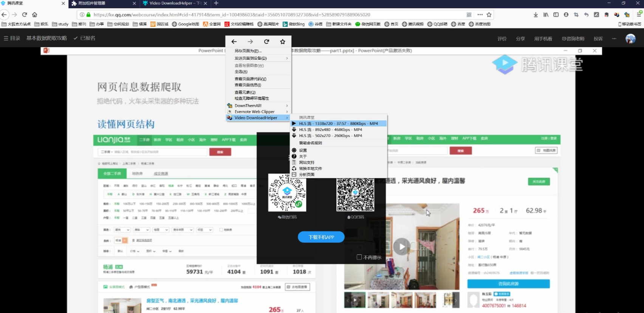
Task: Click the browser back arrow button
Action: 4,15
